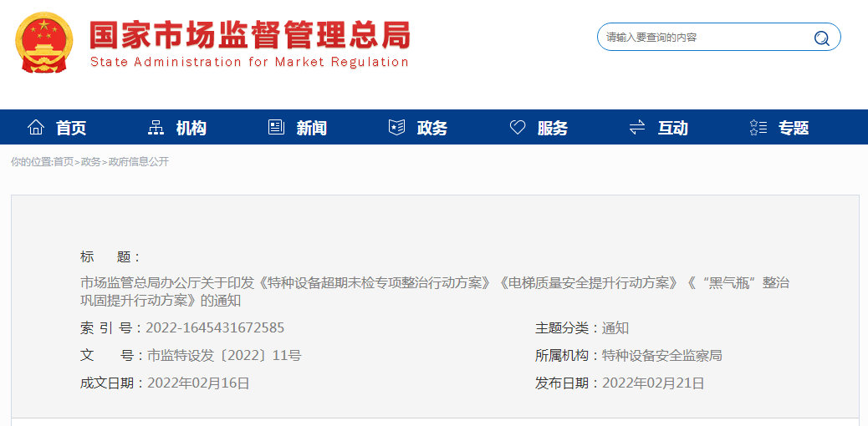The image size is (868, 426).
Task: Open the 首页 navigation menu item
Action: tap(71, 128)
